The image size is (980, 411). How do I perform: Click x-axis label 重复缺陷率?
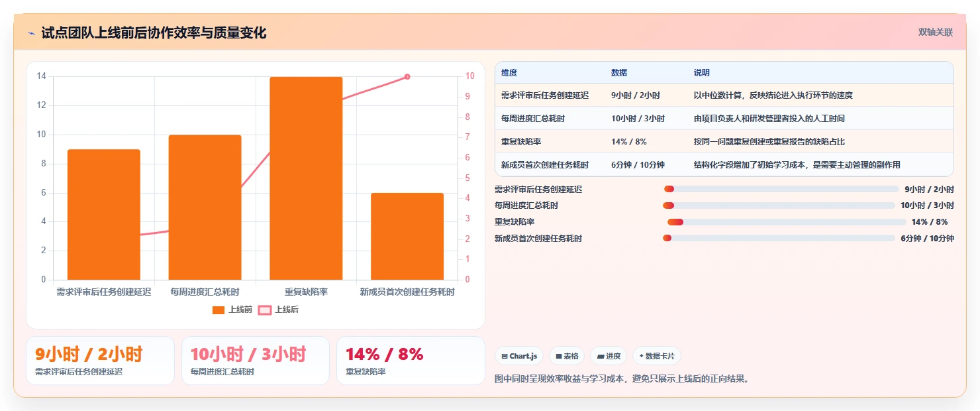coord(306,292)
